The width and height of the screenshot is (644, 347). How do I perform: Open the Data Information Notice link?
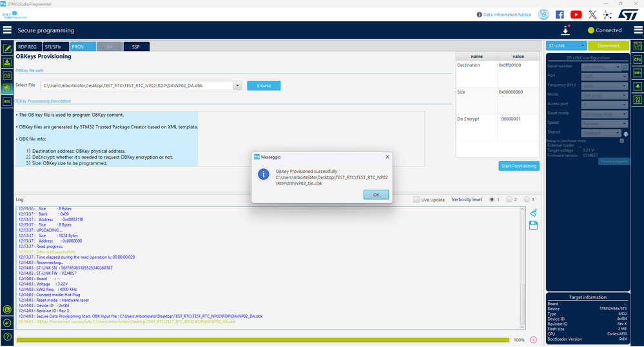click(x=507, y=15)
